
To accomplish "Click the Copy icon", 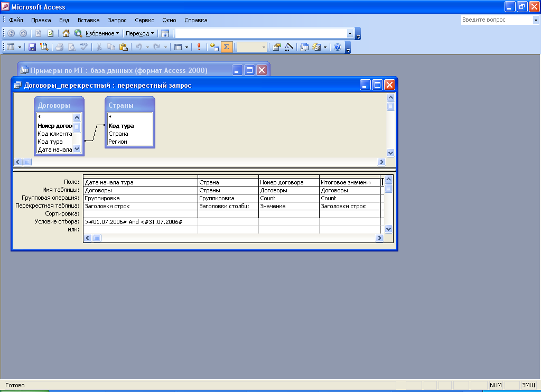I will (111, 47).
